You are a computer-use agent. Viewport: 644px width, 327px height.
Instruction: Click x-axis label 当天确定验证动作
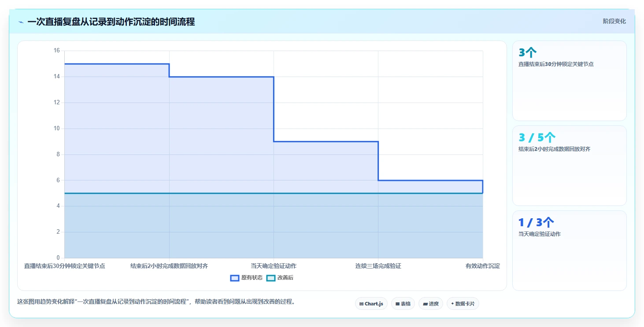[x=274, y=266]
